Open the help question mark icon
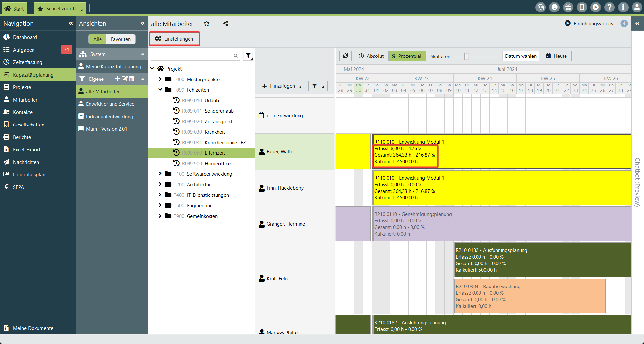Screen dimensions: 644x344 609,7
